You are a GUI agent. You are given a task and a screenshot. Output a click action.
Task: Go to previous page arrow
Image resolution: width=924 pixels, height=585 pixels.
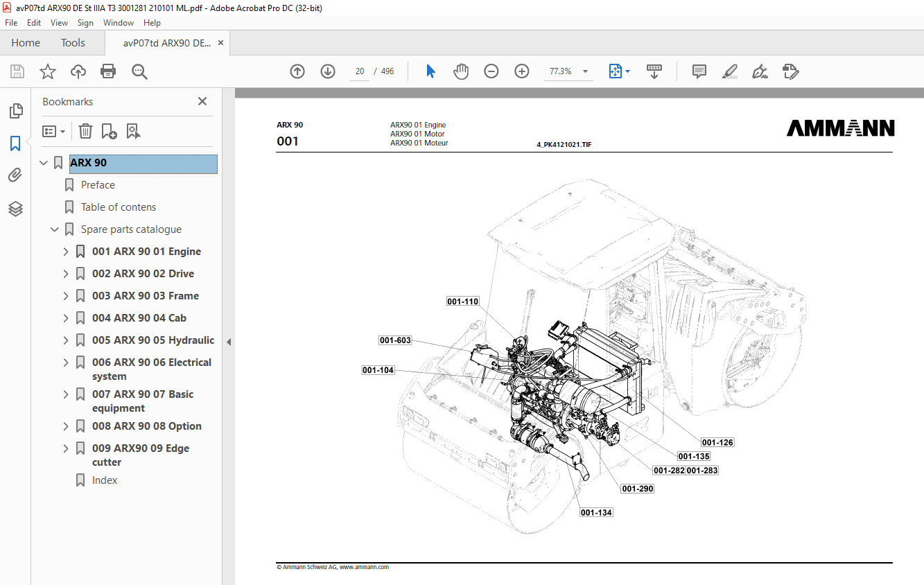[x=297, y=71]
